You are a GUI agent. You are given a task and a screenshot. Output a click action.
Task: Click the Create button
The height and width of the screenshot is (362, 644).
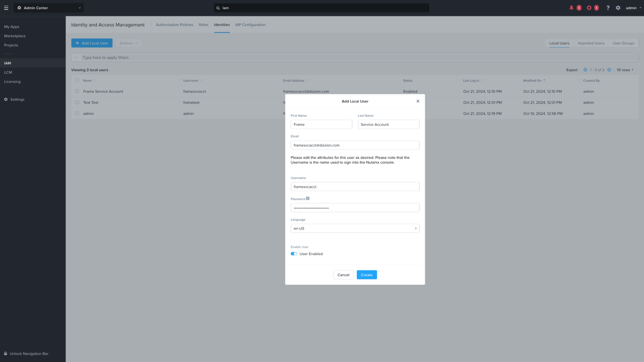coord(366,275)
